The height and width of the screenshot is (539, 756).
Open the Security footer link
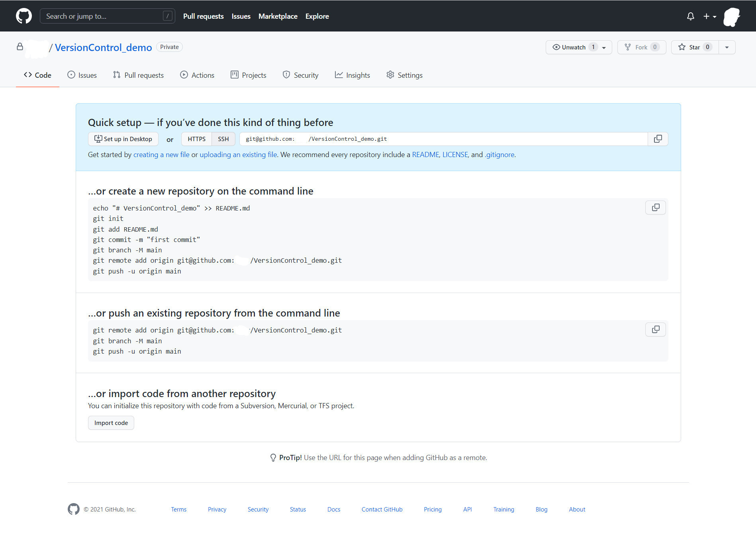click(258, 509)
